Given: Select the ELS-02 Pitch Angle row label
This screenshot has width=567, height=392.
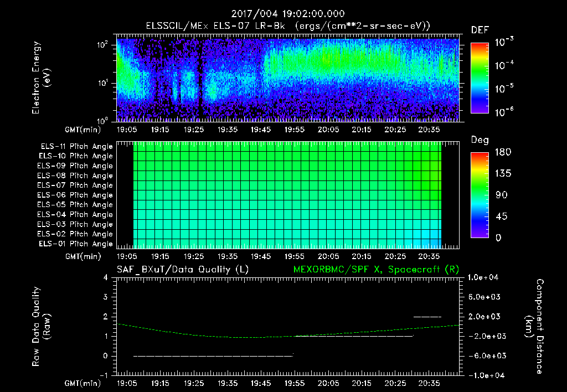Looking at the screenshot, I should (75, 234).
